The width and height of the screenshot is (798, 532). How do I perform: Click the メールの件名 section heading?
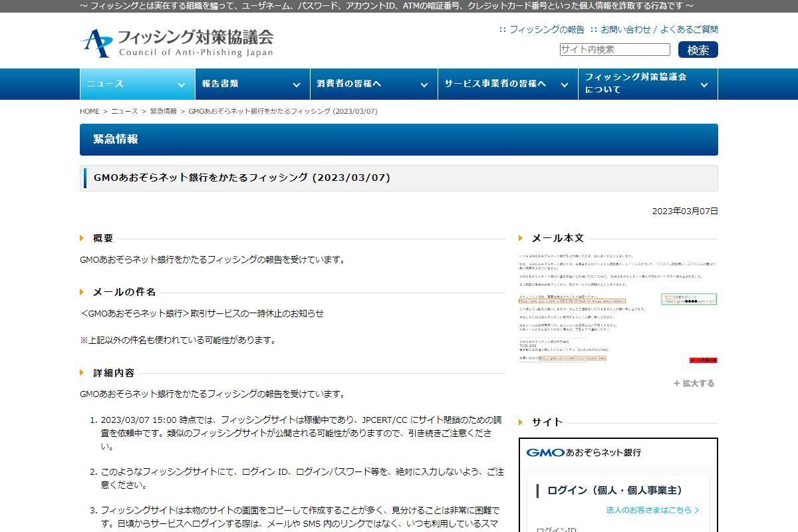pos(124,292)
